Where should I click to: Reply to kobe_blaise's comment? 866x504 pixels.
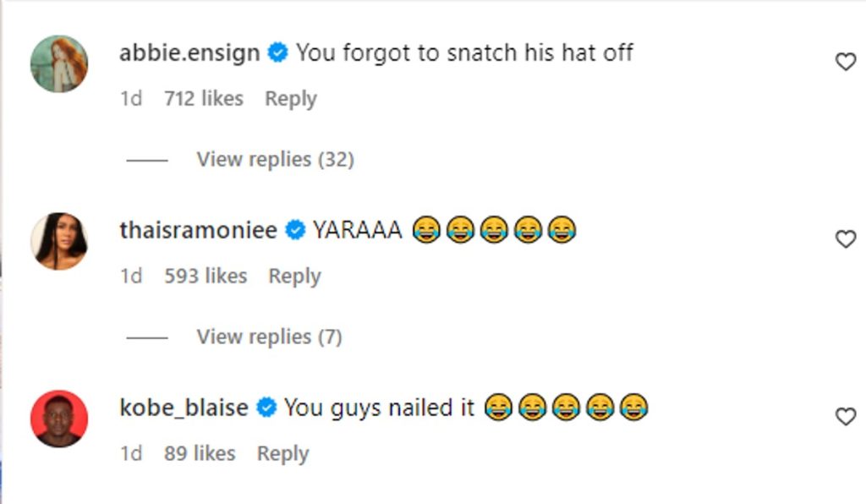[x=282, y=454]
